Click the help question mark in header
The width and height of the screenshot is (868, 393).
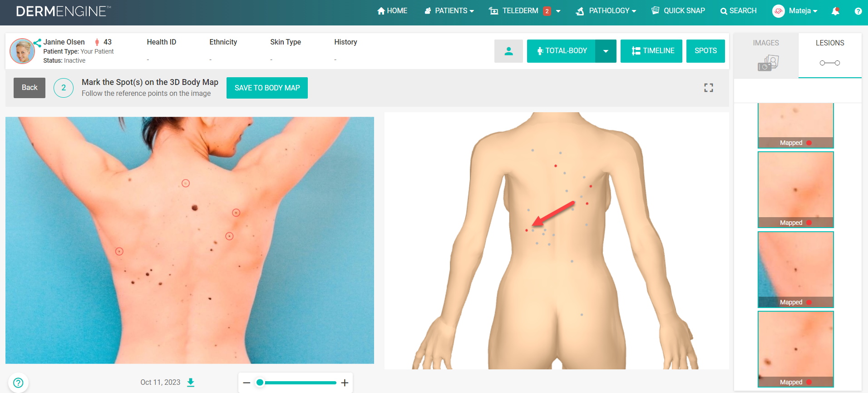pyautogui.click(x=858, y=11)
